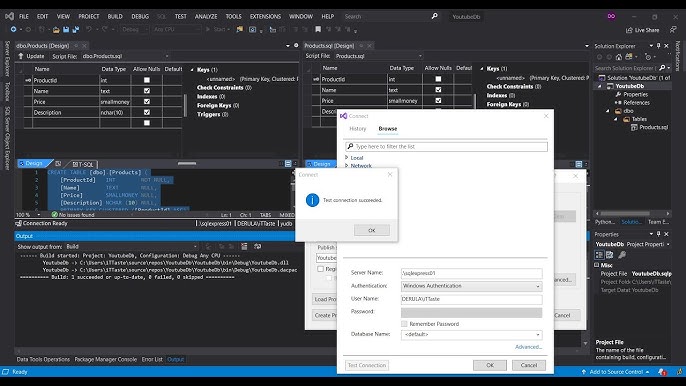Click the Update arrow icon in Products designer

21,56
